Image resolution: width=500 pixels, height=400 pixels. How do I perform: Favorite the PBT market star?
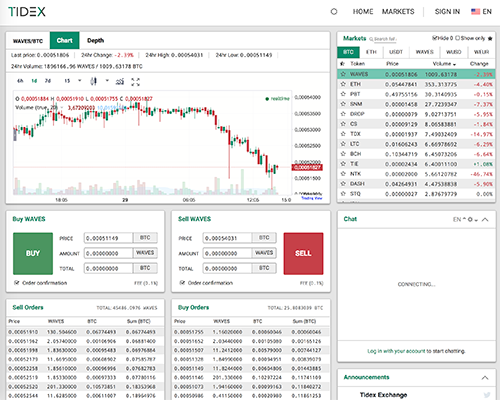tap(343, 94)
